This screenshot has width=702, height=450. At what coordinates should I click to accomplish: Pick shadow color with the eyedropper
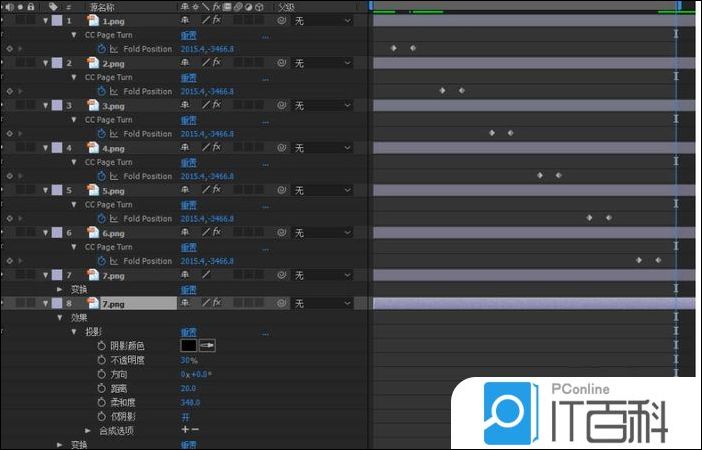207,345
